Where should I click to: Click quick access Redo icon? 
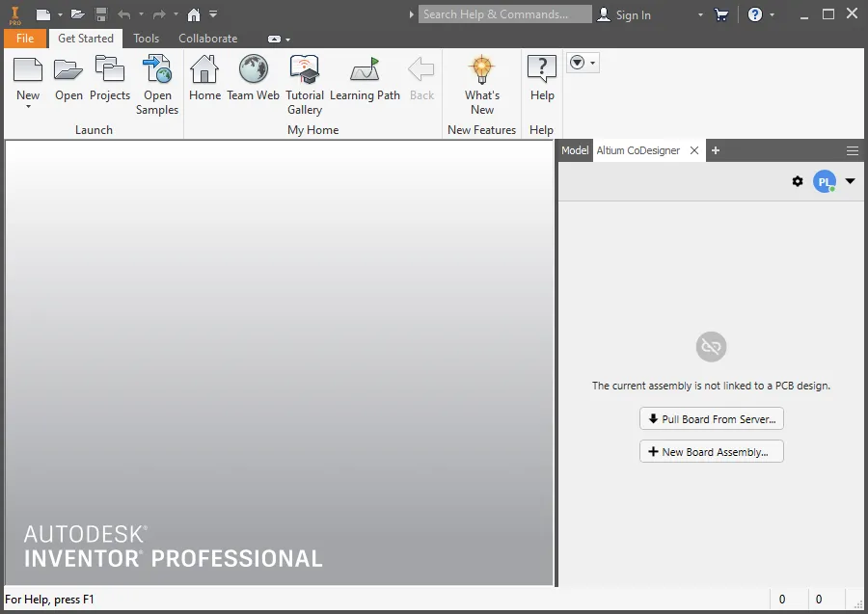coord(159,14)
